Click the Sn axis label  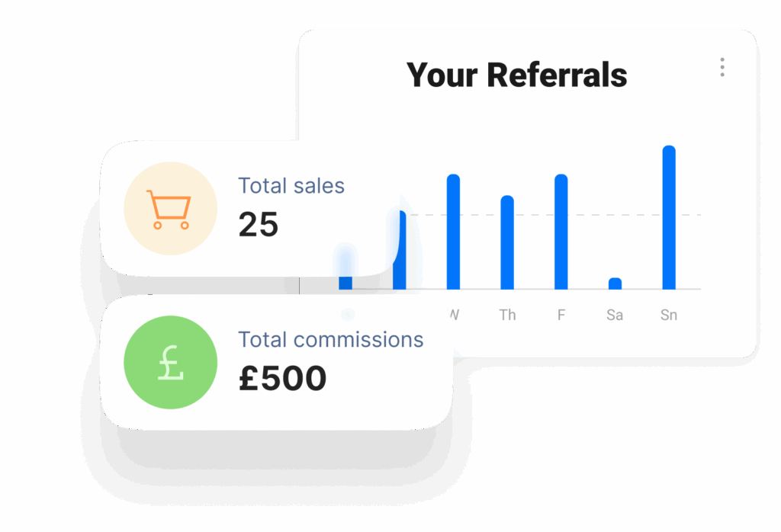click(x=669, y=315)
